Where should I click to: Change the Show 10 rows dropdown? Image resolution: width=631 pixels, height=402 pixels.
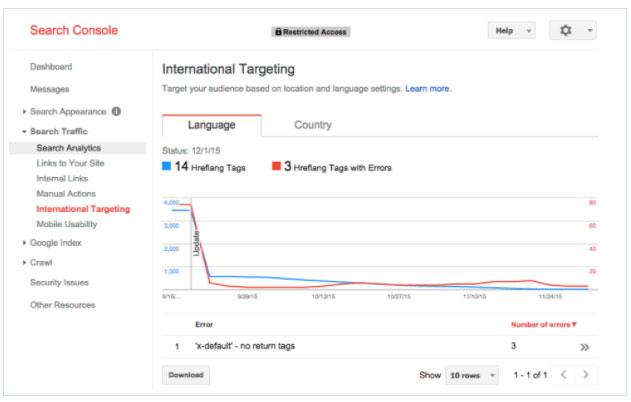(x=469, y=375)
